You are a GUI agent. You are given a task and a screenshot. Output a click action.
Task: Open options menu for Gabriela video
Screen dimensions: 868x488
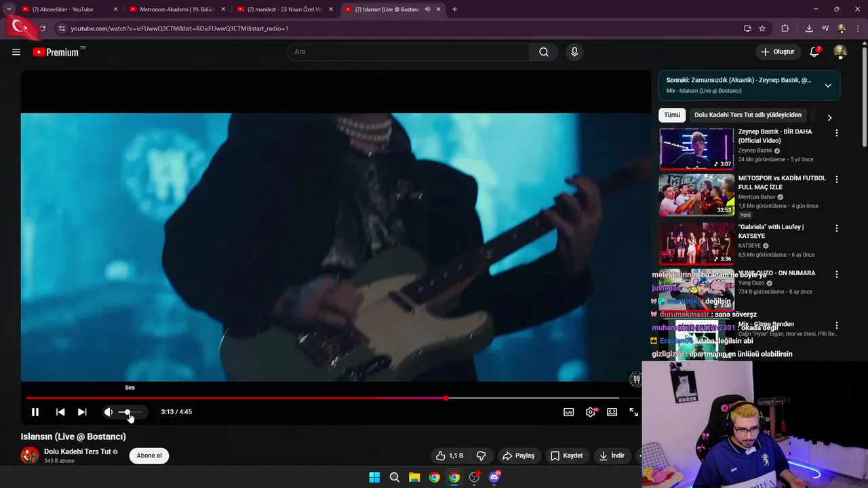tap(836, 228)
